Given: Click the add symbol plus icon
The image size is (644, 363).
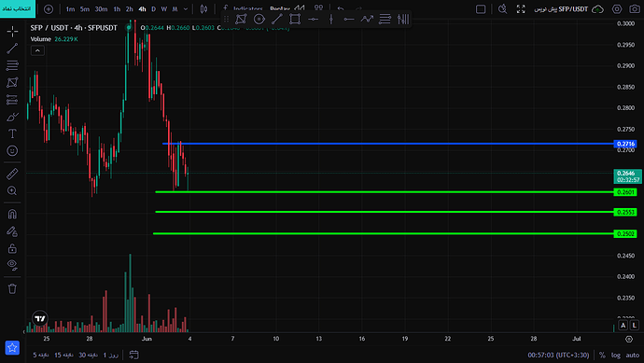Looking at the screenshot, I should [x=49, y=9].
